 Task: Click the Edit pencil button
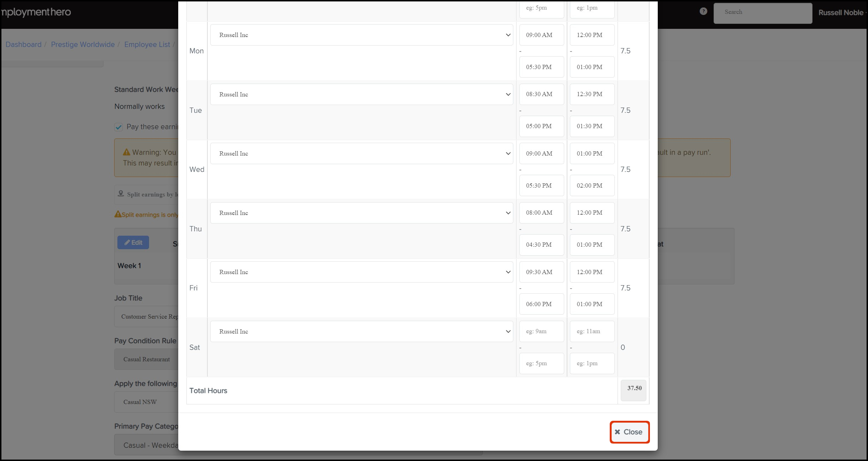point(133,242)
